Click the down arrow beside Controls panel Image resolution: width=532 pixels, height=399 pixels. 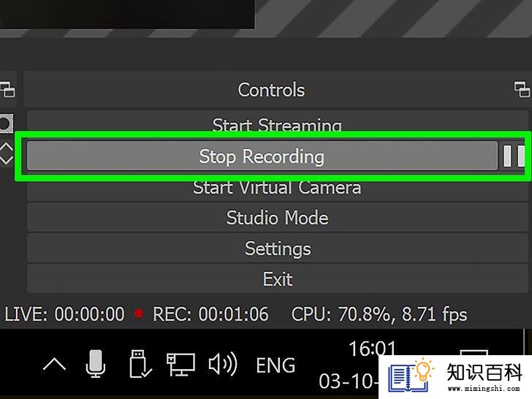pos(7,159)
